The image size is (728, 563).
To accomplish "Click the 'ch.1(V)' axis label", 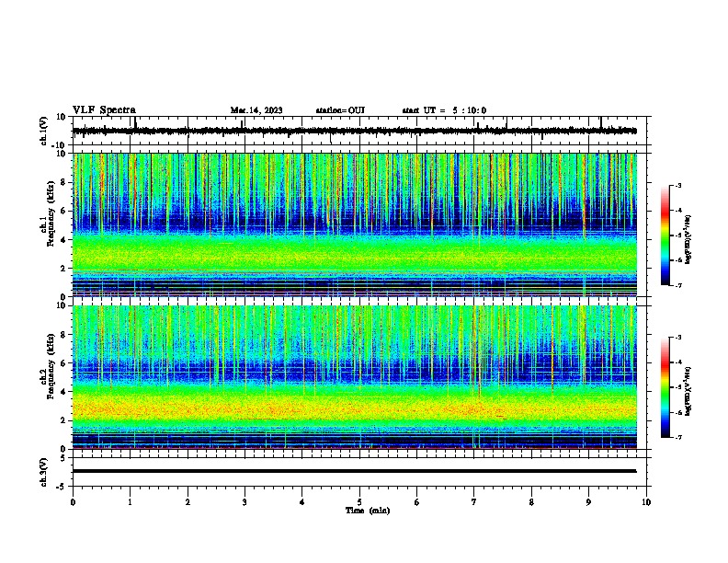I will coord(44,131).
